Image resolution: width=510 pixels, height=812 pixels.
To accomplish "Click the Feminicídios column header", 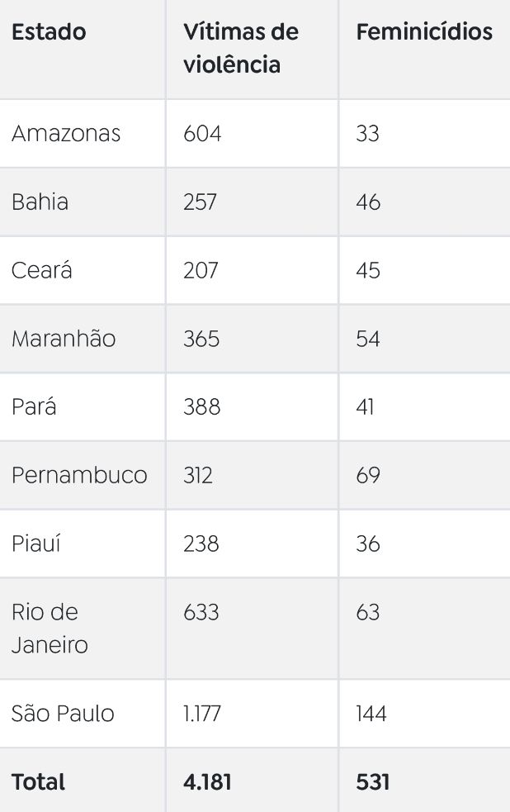I will (424, 32).
